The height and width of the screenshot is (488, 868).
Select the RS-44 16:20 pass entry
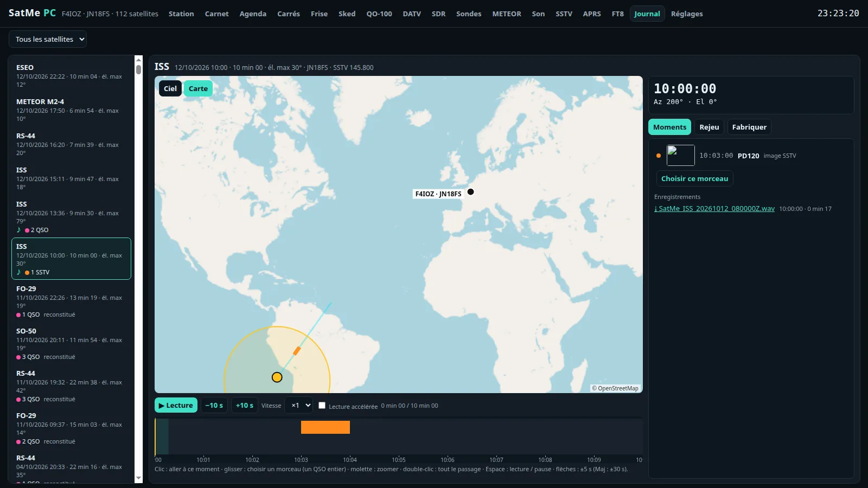(x=71, y=144)
